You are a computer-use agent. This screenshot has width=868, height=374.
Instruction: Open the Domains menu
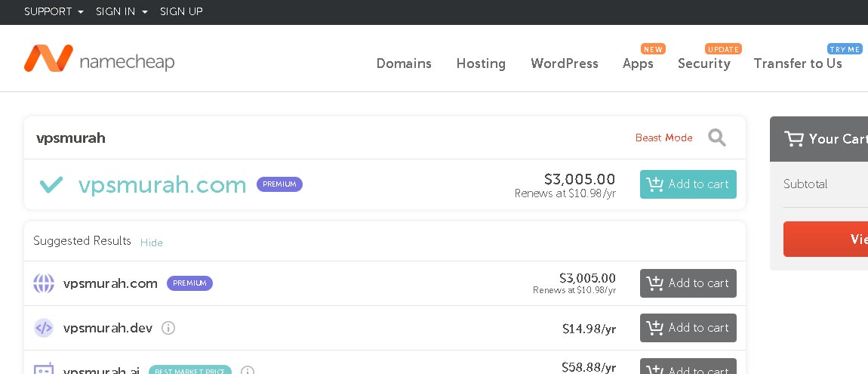click(x=404, y=63)
